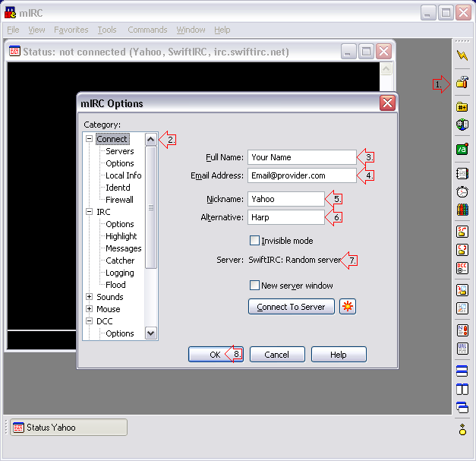
Task: Open the File menu
Action: [13, 30]
